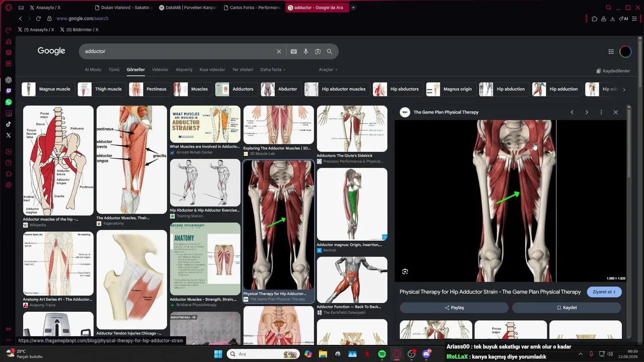The image size is (644, 362).
Task: Open the Google account profile avatar
Action: pos(625,51)
